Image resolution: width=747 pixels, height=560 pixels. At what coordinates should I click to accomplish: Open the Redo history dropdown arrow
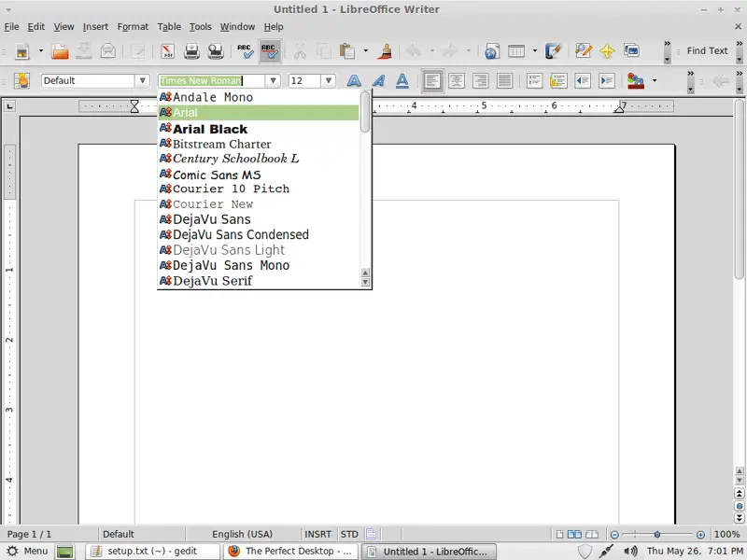(469, 50)
